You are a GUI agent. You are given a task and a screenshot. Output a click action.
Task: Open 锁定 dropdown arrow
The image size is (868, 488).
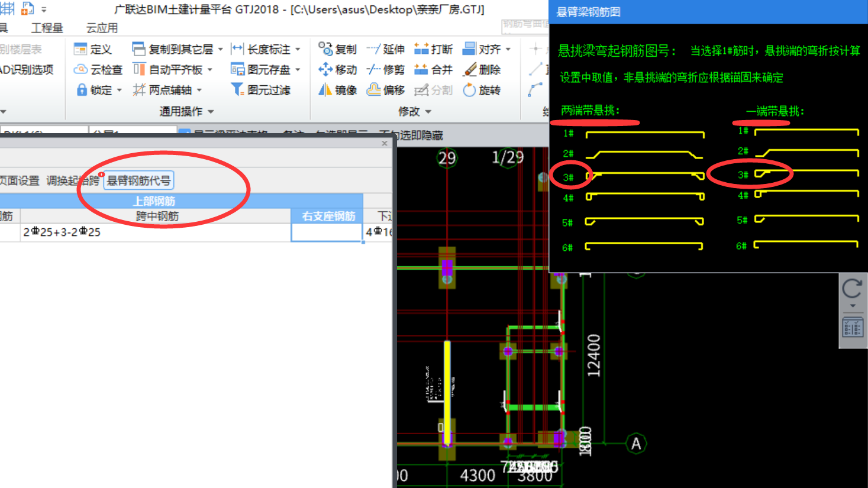pos(119,90)
